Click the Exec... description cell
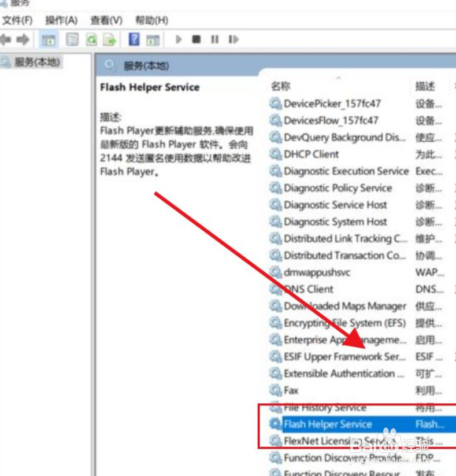Image resolution: width=456 pixels, height=476 pixels. (429, 171)
